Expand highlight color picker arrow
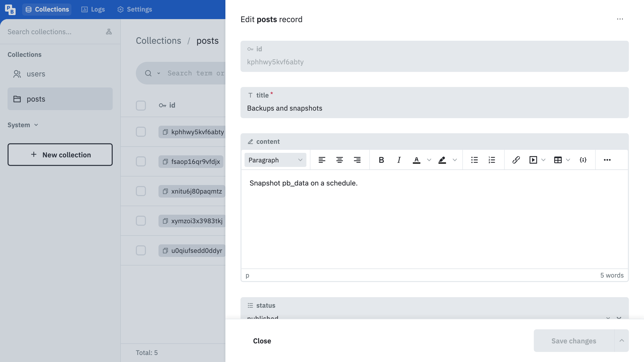 455,160
